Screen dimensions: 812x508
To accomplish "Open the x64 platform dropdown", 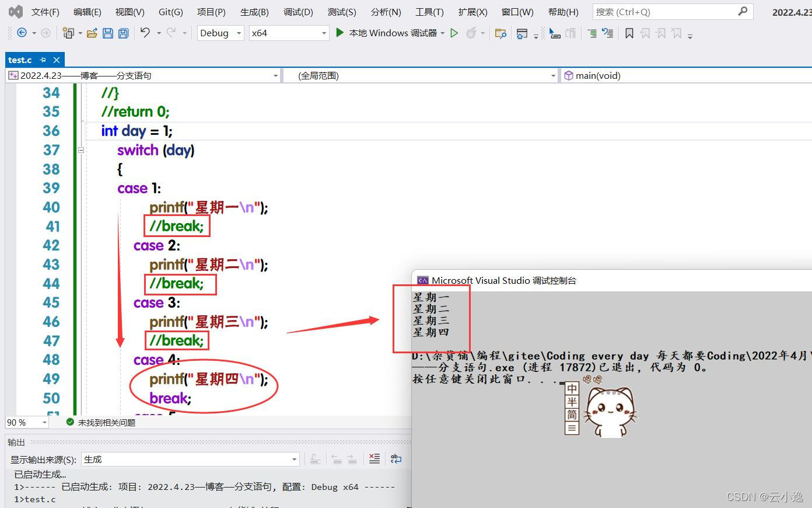I will (x=289, y=33).
